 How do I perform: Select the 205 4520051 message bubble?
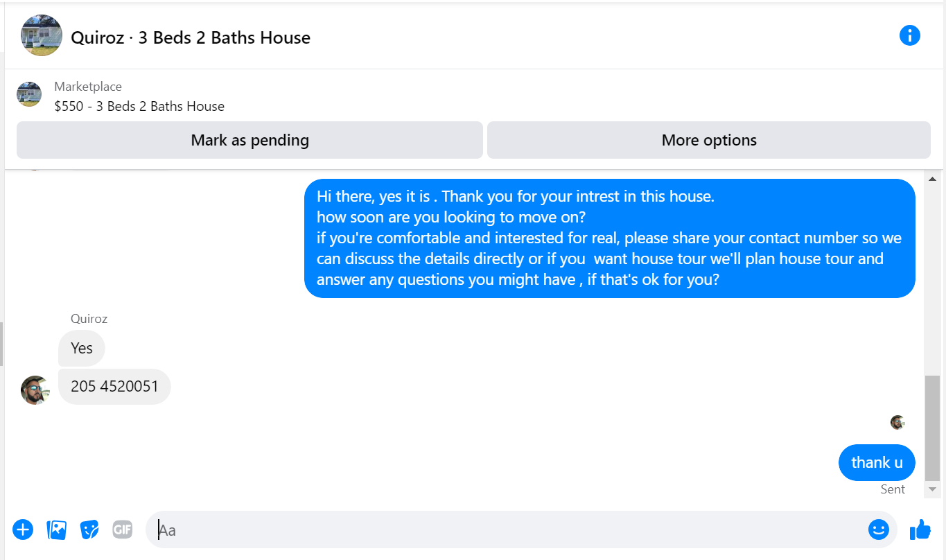tap(114, 387)
